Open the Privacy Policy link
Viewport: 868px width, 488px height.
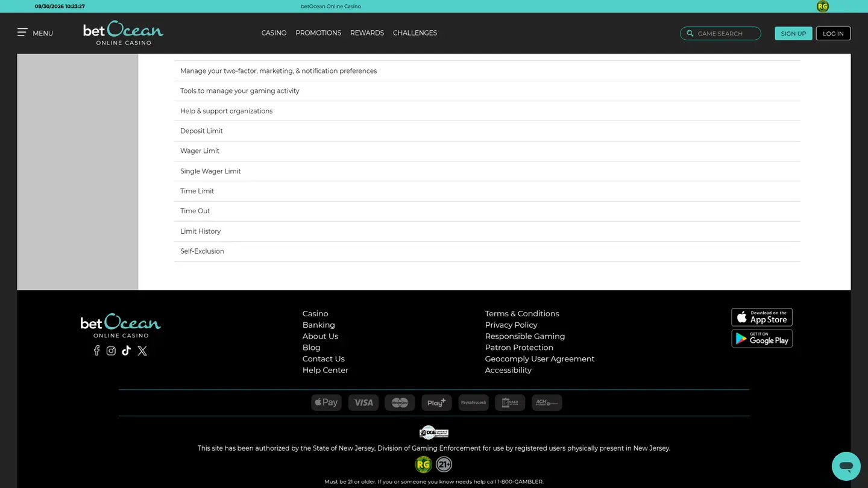(511, 325)
